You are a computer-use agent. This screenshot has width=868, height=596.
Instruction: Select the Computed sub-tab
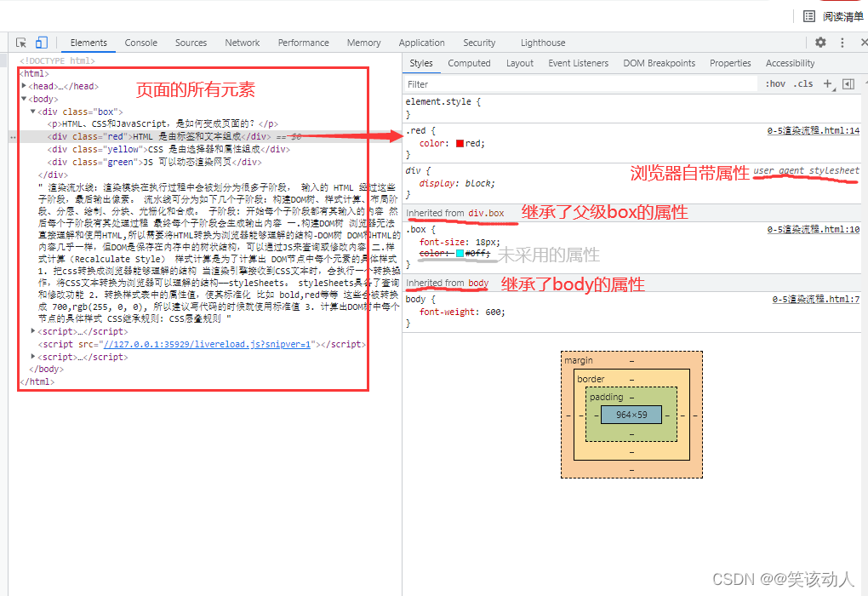pyautogui.click(x=469, y=63)
